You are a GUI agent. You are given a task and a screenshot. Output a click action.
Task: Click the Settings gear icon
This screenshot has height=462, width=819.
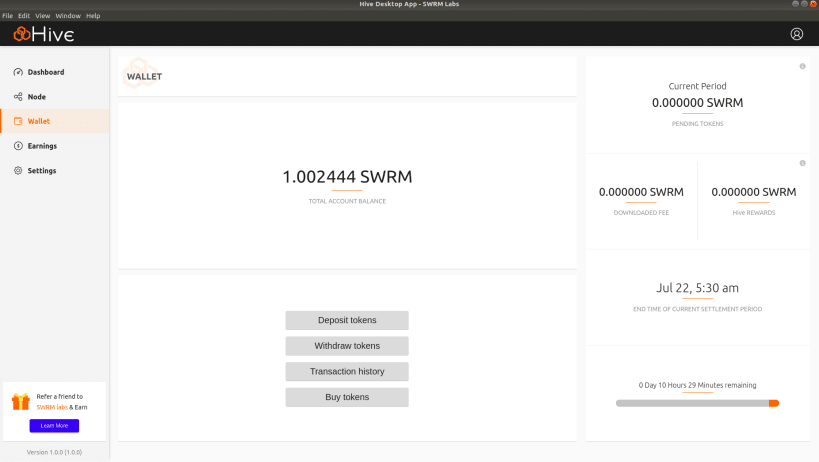pyautogui.click(x=18, y=171)
